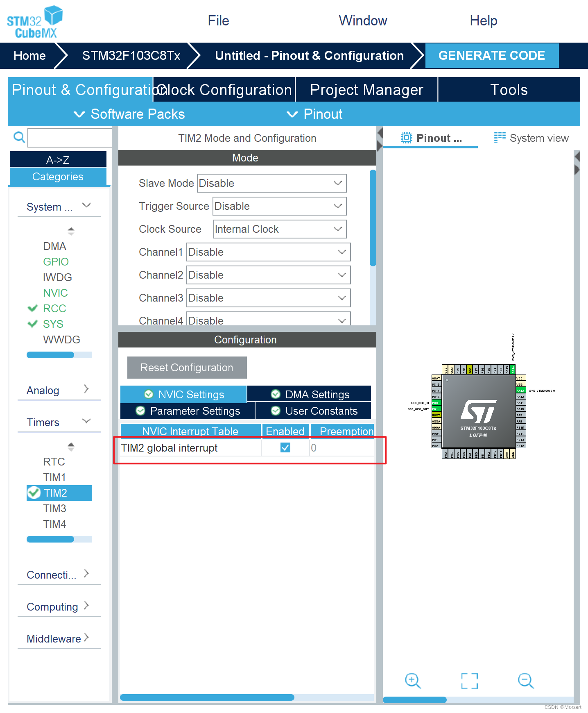Collapse System Core category
The width and height of the screenshot is (588, 713).
(59, 207)
